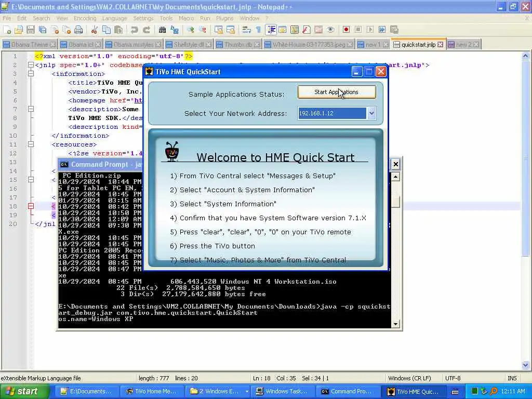This screenshot has height=399, width=532.
Task: Open Find with the binoculars icon
Action: point(162,30)
